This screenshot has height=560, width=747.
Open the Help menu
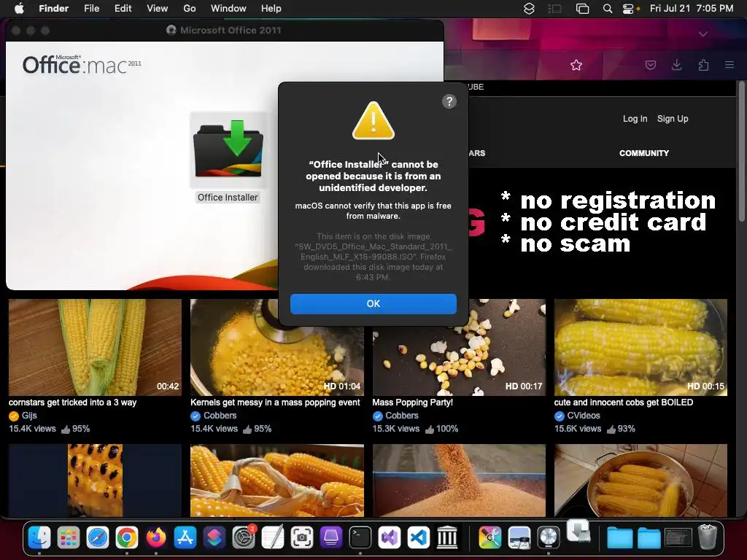[x=271, y=9]
